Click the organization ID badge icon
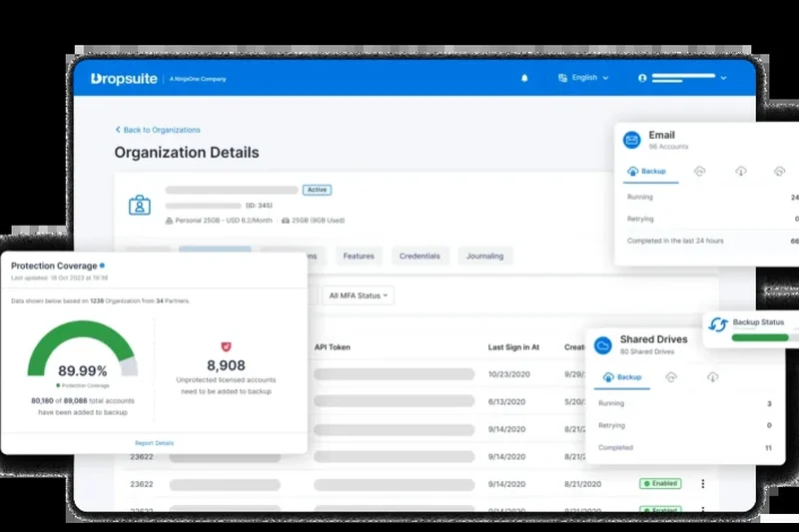Screen dimensions: 799x532 coord(139,206)
